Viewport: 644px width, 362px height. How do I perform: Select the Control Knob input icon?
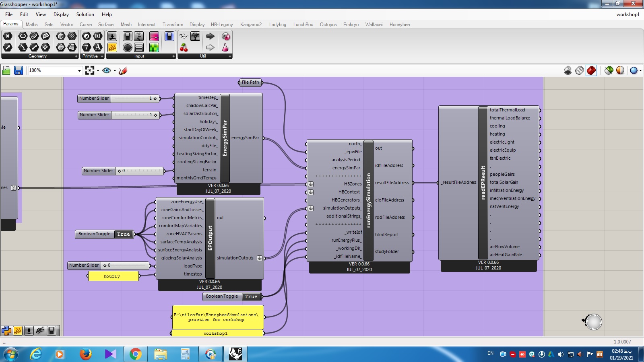pyautogui.click(x=128, y=47)
